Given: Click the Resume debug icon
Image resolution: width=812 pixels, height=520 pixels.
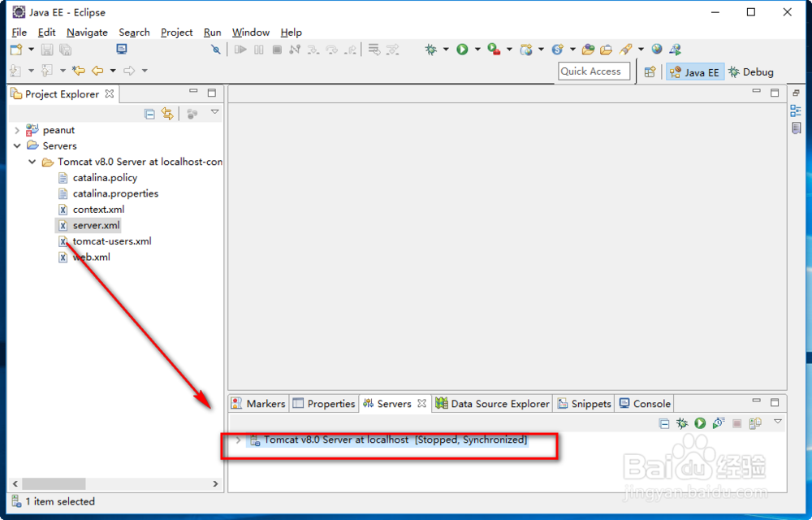Looking at the screenshot, I should [x=240, y=50].
